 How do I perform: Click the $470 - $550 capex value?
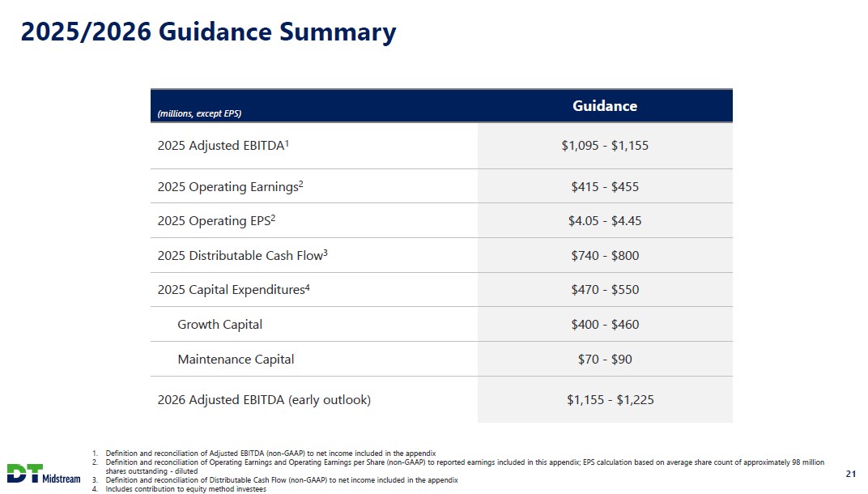tap(605, 290)
